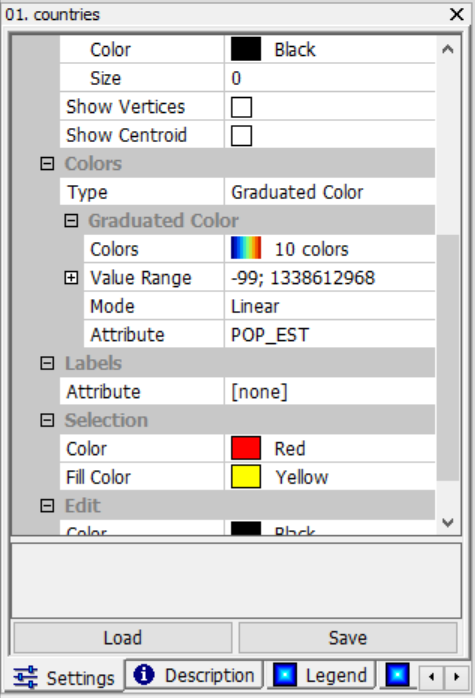475x698 pixels.
Task: Expand the Value Range row
Action: (71, 278)
